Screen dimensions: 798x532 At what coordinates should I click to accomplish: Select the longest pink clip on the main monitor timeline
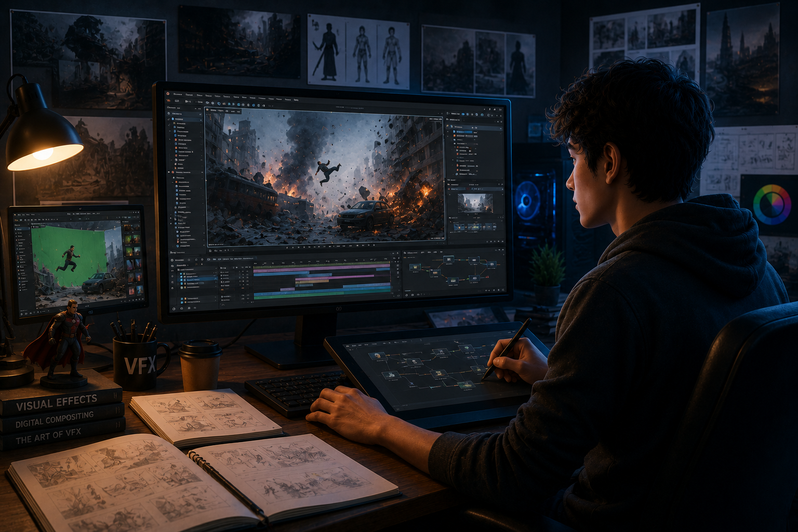tap(322, 269)
